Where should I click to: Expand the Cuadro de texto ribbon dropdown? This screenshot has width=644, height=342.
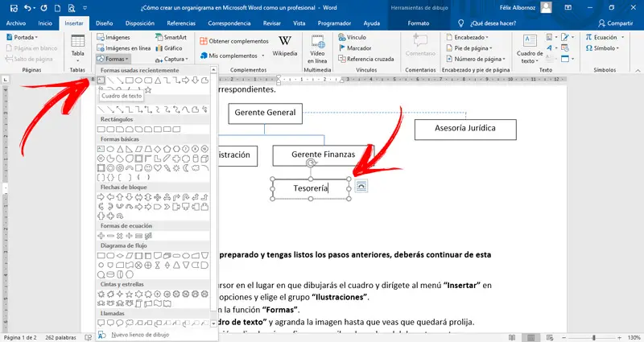pos(530,49)
